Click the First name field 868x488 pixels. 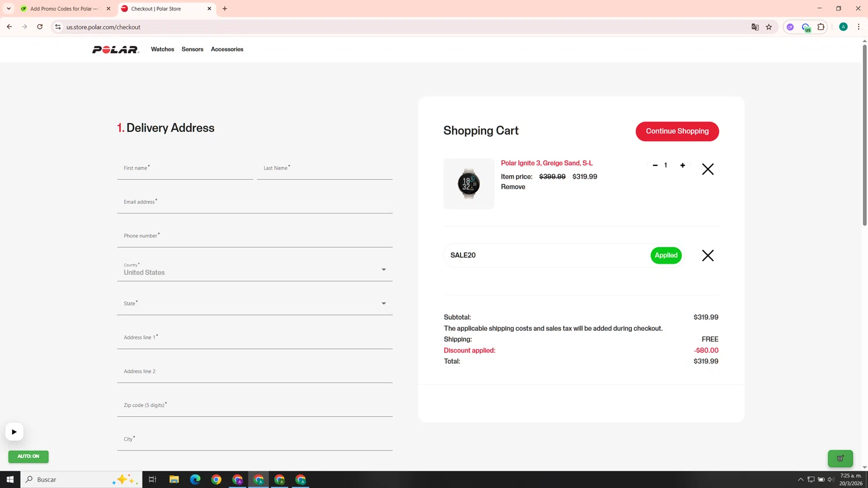point(185,168)
